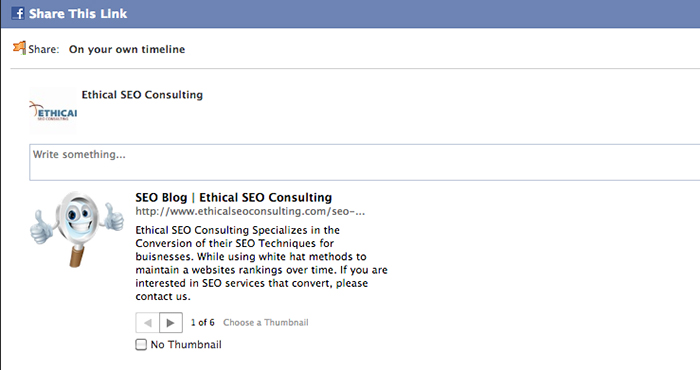Click the "No Thumbnail" label text
This screenshot has width=700, height=370.
coord(186,345)
